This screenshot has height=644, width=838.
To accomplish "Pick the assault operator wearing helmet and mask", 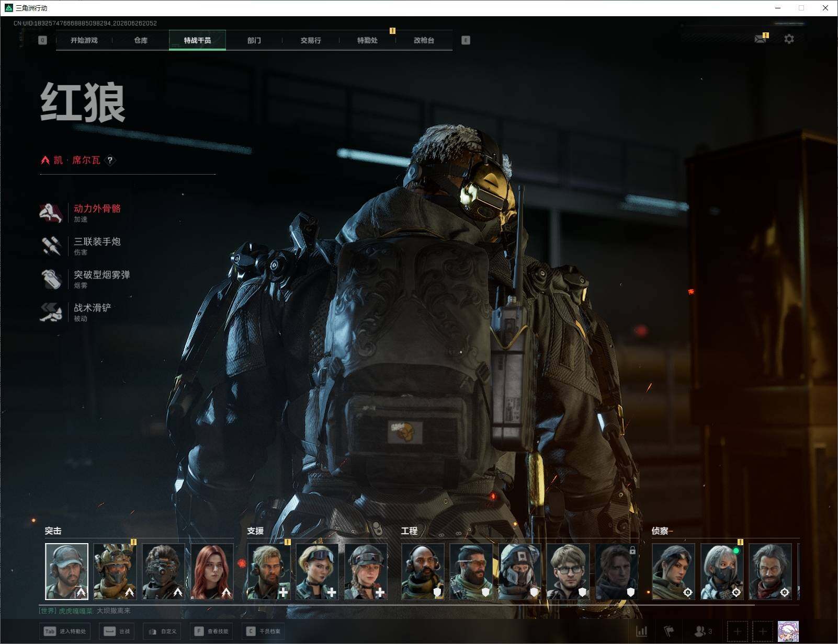I will click(115, 571).
